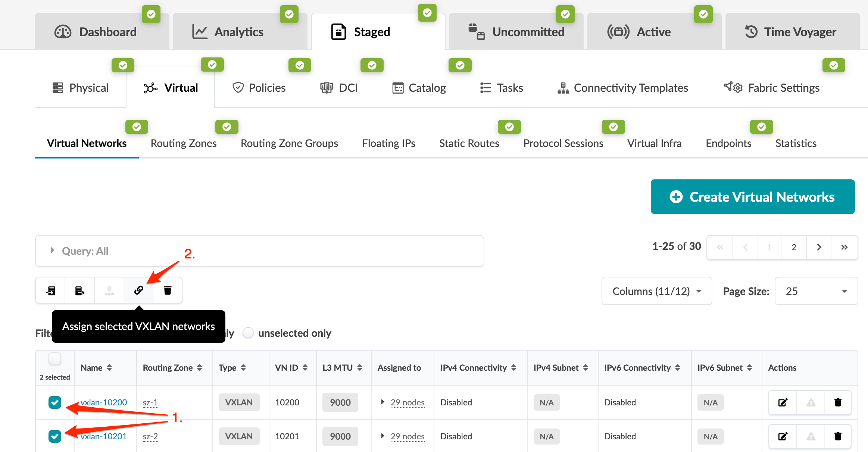Viewport: 868px width, 452px height.
Task: Click the export virtual networks icon
Action: (x=79, y=290)
